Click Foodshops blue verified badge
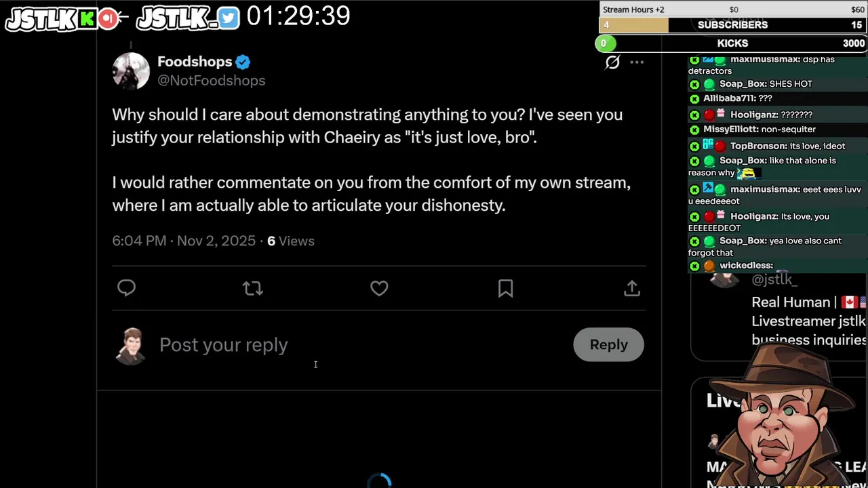This screenshot has height=488, width=868. pyautogui.click(x=243, y=62)
